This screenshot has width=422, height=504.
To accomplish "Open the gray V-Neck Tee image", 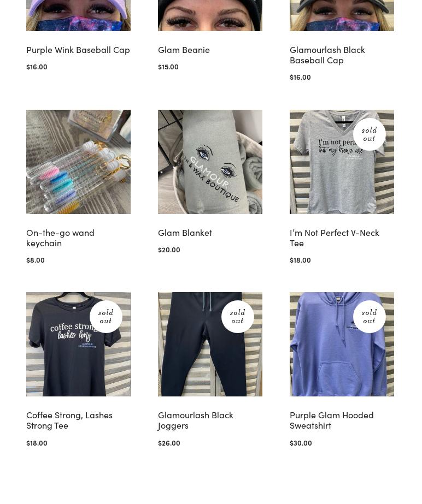I will (x=342, y=162).
